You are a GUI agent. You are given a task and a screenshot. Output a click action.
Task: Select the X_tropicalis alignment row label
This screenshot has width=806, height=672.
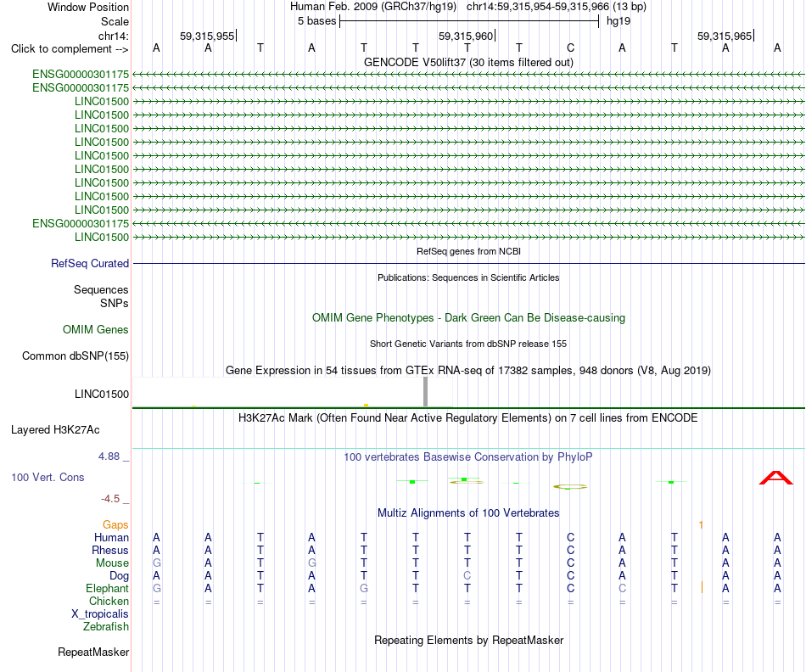pyautogui.click(x=100, y=614)
